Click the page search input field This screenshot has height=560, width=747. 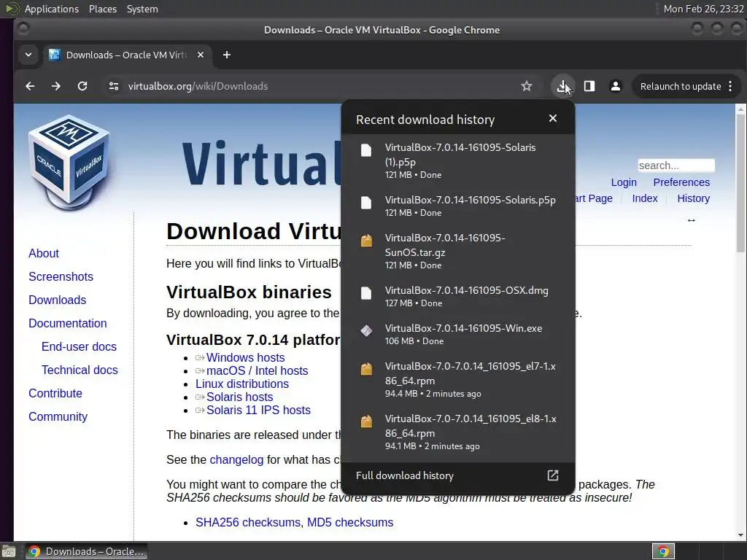tap(676, 166)
